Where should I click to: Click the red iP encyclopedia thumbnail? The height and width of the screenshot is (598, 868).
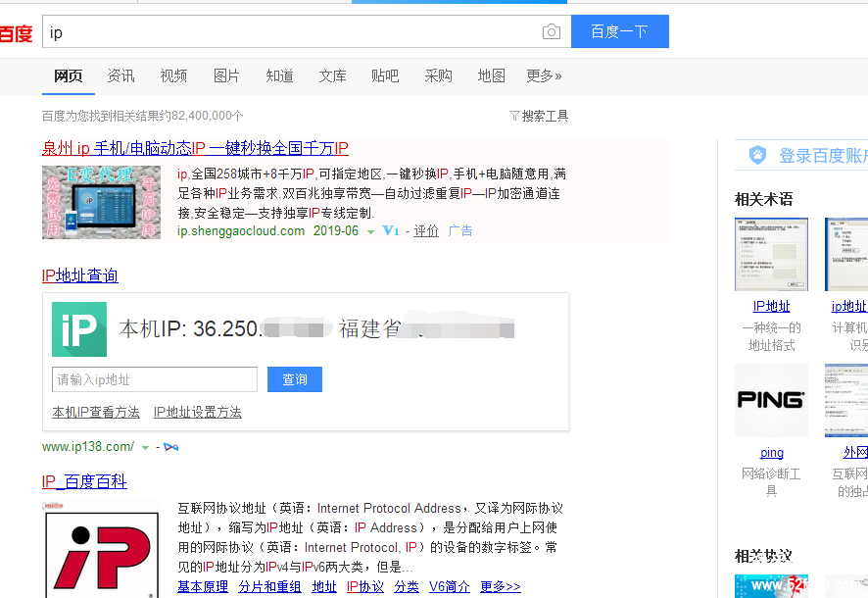click(x=101, y=549)
